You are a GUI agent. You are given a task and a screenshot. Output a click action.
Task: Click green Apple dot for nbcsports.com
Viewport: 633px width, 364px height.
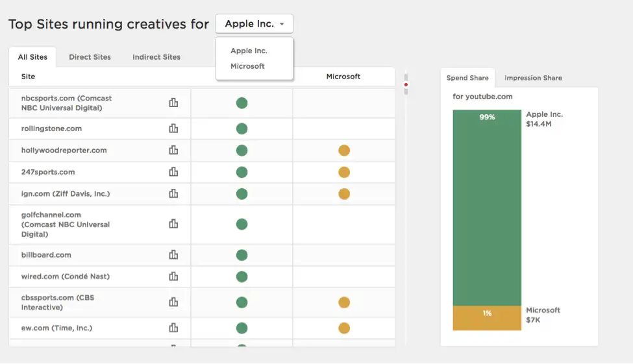[242, 103]
